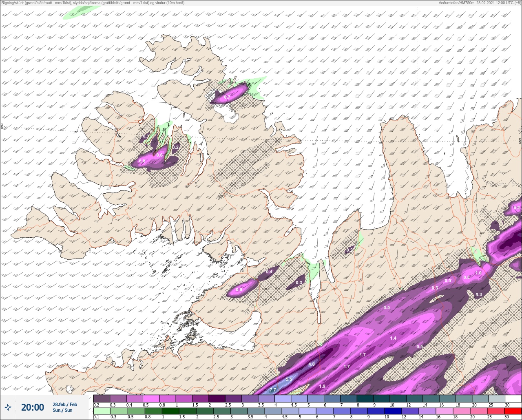
Task: Pick the upper legend teal swatch between 8 and 9
Action: click(x=365, y=398)
